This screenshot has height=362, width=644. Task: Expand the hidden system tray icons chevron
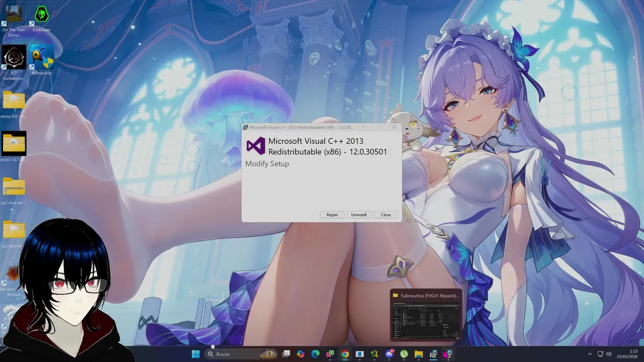(590, 354)
